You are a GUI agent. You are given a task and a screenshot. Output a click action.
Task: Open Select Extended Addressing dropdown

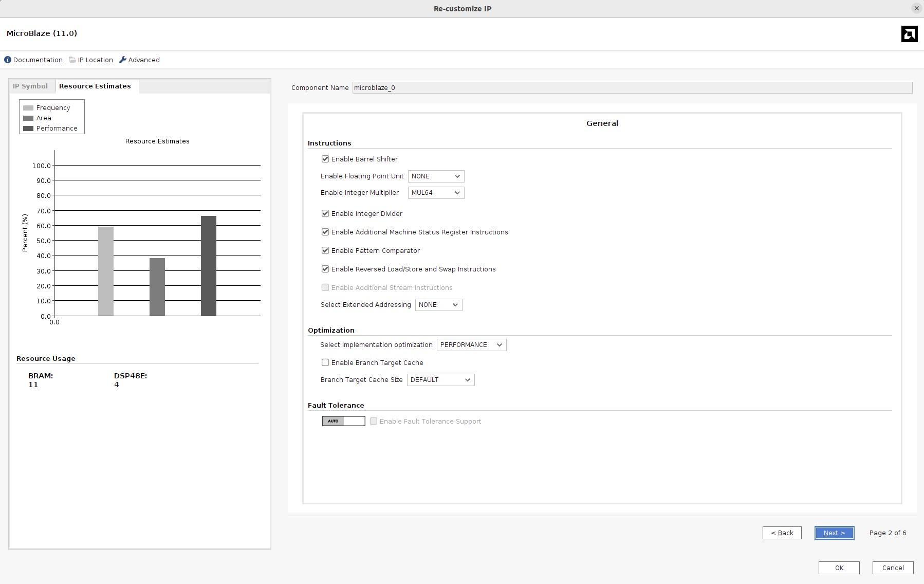click(439, 305)
